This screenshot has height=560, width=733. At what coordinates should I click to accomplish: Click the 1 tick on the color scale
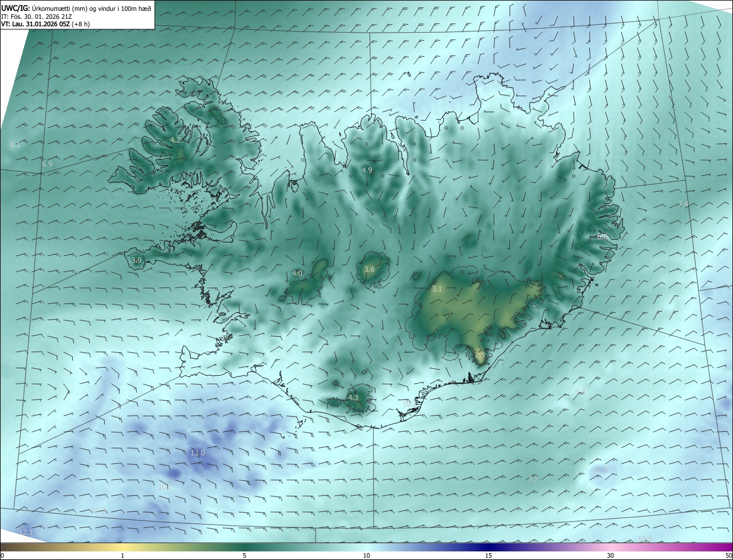123,555
